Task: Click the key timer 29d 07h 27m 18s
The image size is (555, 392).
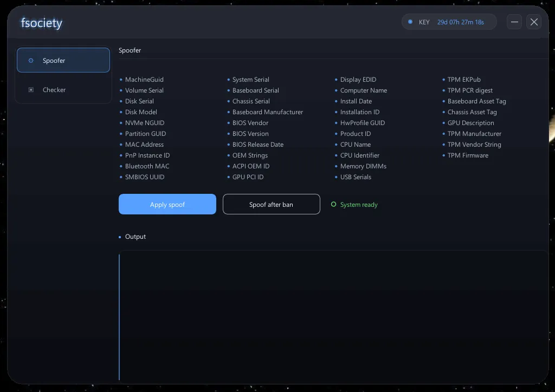Action: (461, 22)
